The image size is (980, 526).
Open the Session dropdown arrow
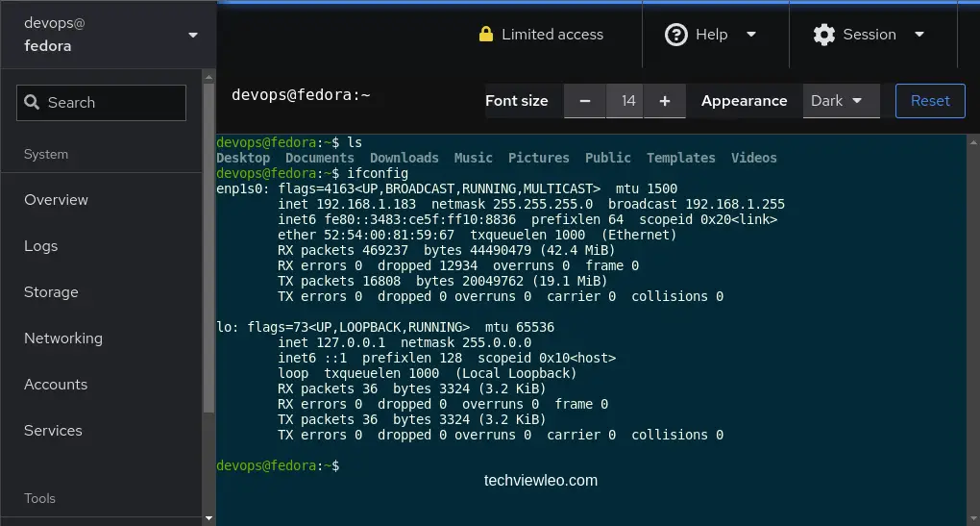919,35
